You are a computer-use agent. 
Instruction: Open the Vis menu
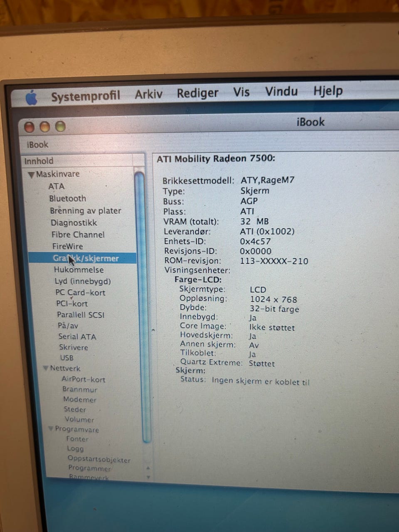[241, 91]
